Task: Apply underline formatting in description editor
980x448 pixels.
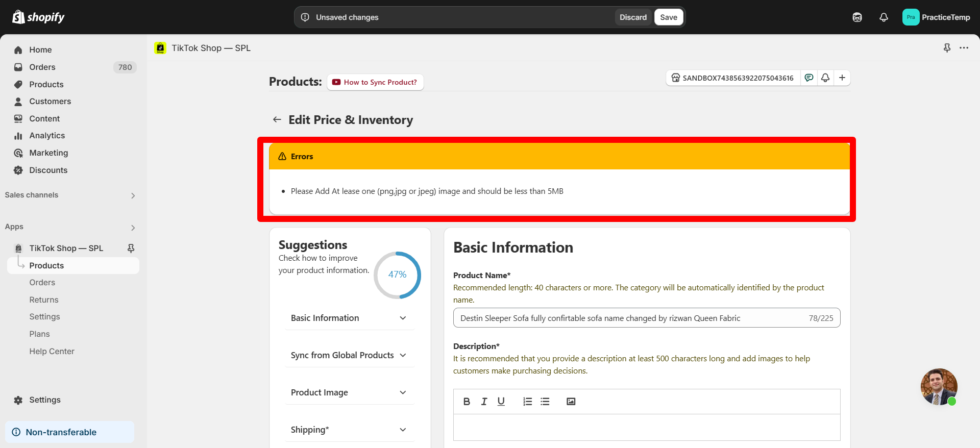Action: (x=501, y=402)
